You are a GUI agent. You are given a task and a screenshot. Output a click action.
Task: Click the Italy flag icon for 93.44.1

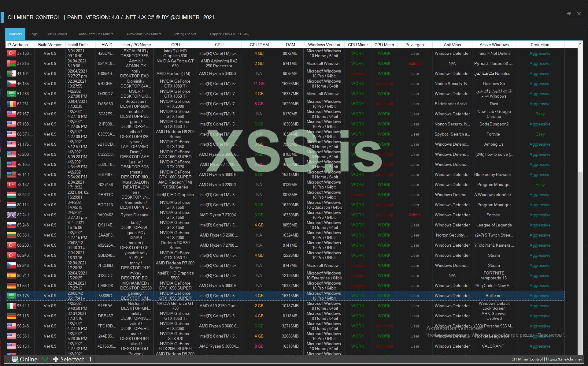[x=12, y=306]
